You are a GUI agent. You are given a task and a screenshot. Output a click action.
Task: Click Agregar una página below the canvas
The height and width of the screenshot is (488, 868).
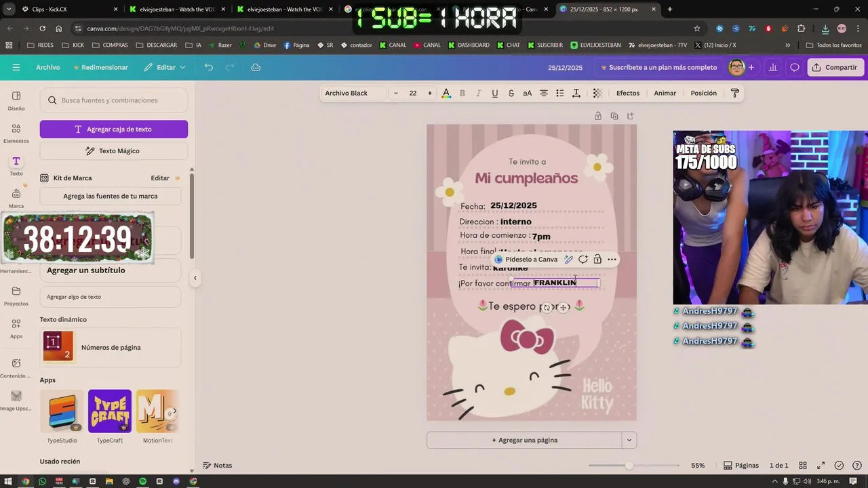click(x=524, y=440)
